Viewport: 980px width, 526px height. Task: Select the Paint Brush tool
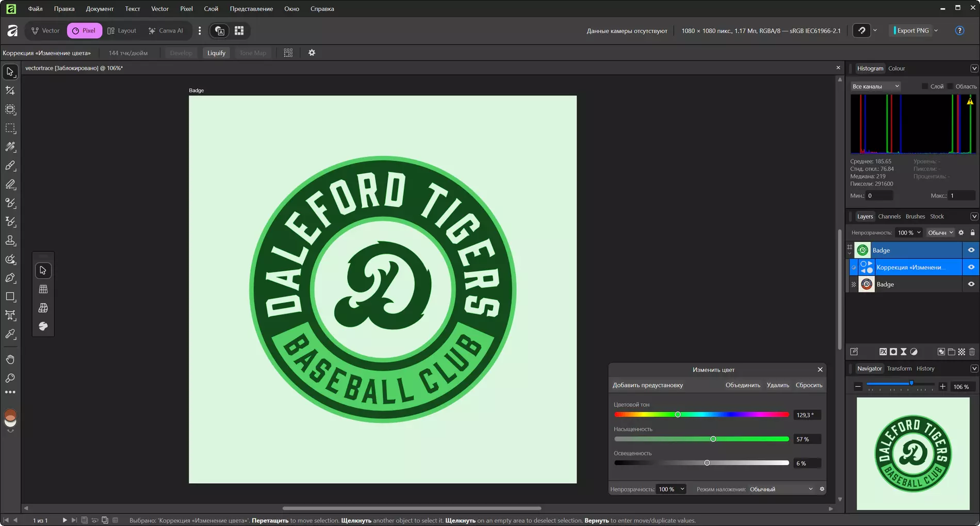click(10, 166)
